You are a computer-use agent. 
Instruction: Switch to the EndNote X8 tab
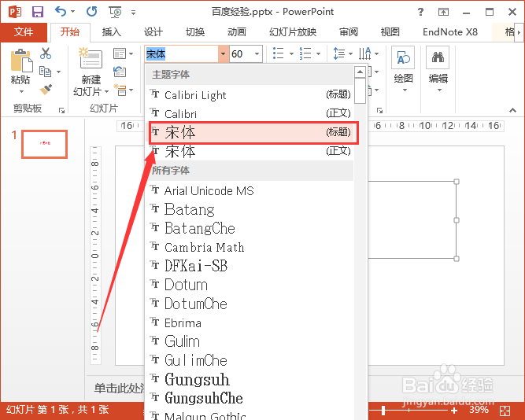coord(450,32)
